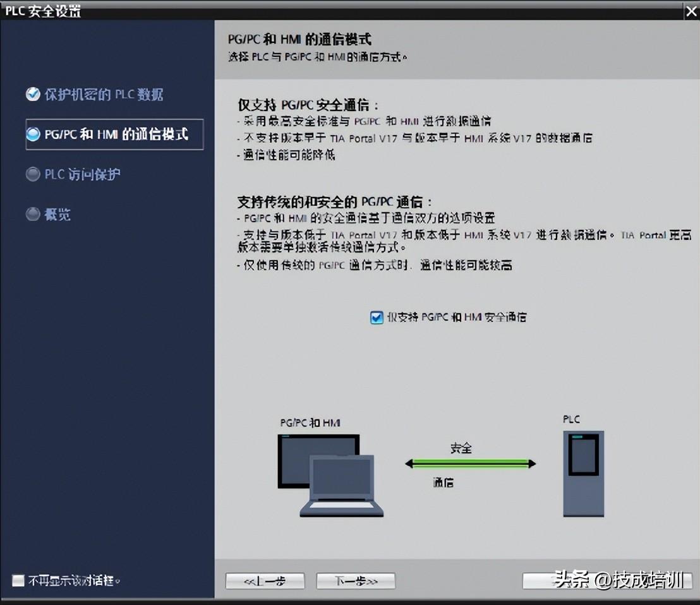Select the PG/PC 和 HMI 的通信模式 step

(x=115, y=135)
